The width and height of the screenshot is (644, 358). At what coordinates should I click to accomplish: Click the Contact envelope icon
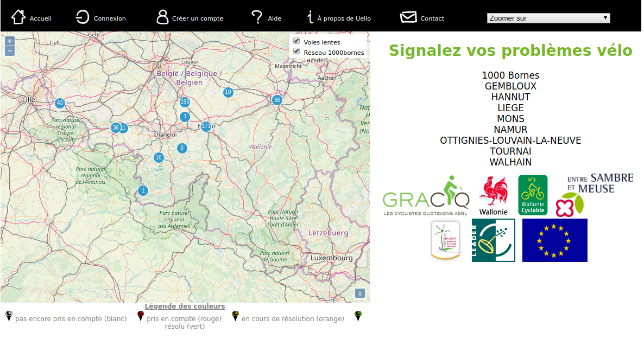coord(408,17)
